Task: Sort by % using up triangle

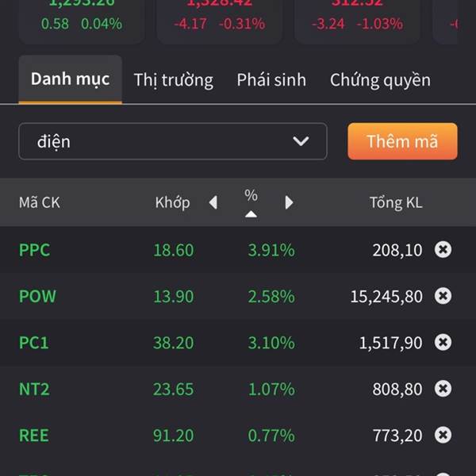Action: [x=251, y=213]
